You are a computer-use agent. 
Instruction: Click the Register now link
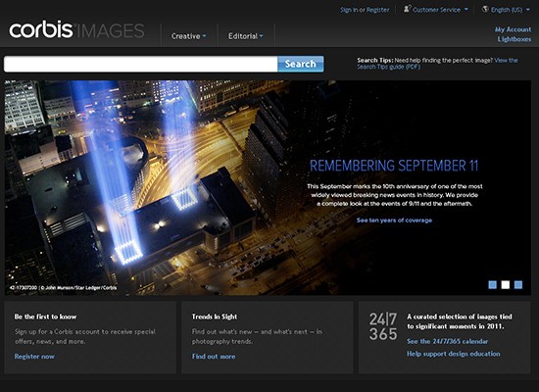(34, 357)
